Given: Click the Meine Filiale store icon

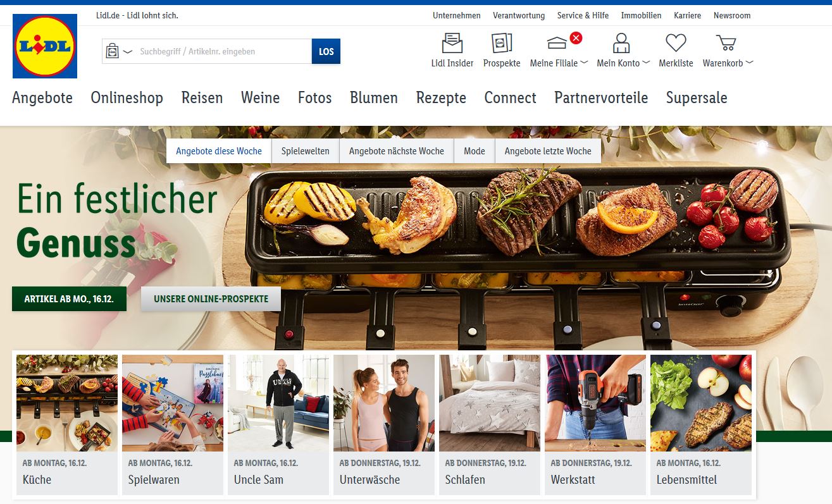Looking at the screenshot, I should click(557, 44).
